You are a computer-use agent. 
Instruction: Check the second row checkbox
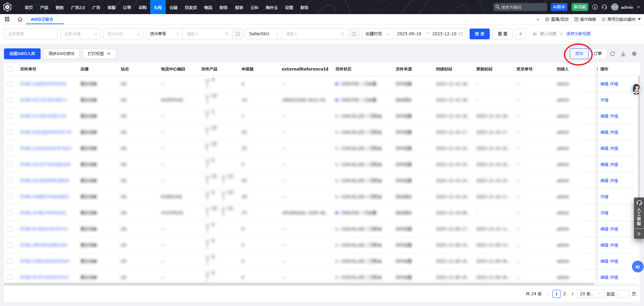pyautogui.click(x=9, y=100)
